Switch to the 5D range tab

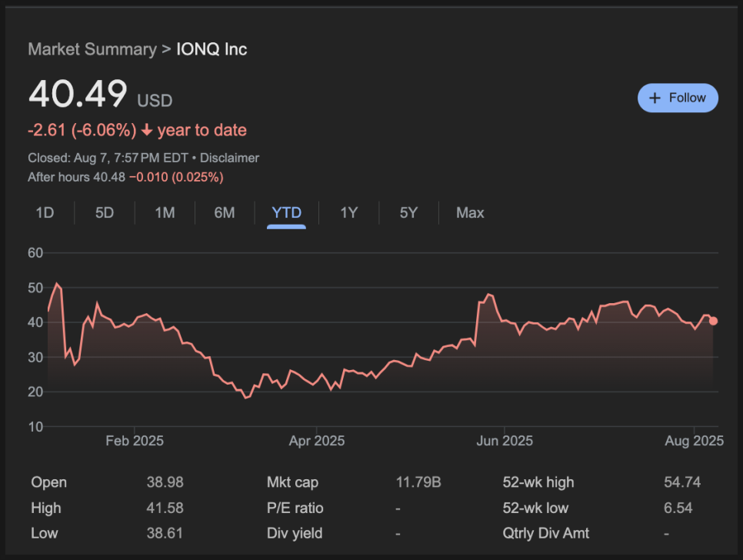point(105,213)
